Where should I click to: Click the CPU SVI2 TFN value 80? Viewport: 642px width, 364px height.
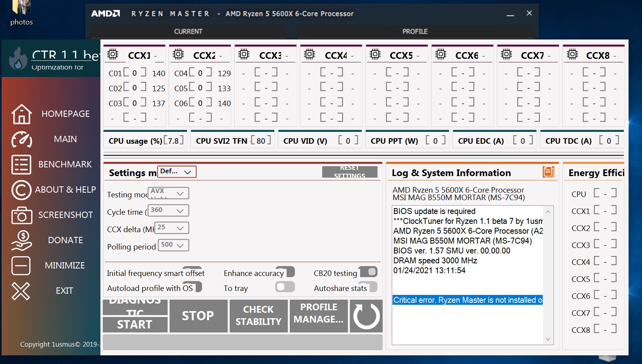coord(261,141)
